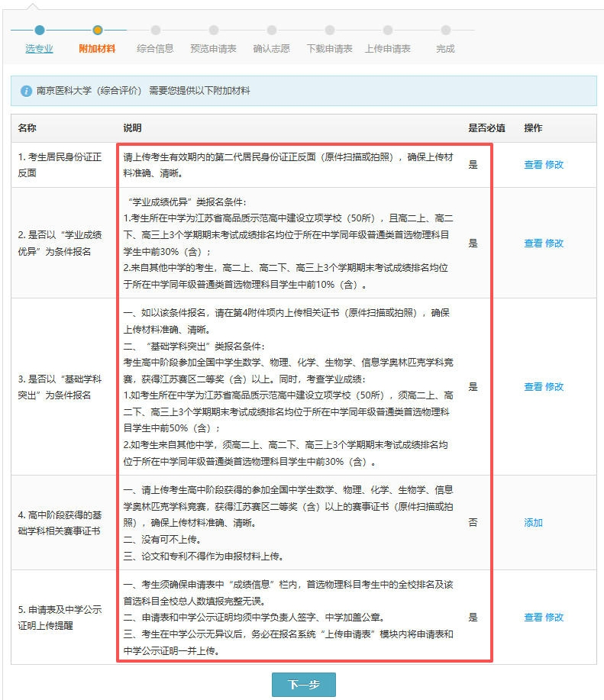Click the gray step circle above 确认志愿
Screen dimensions: 604x700
(272, 31)
